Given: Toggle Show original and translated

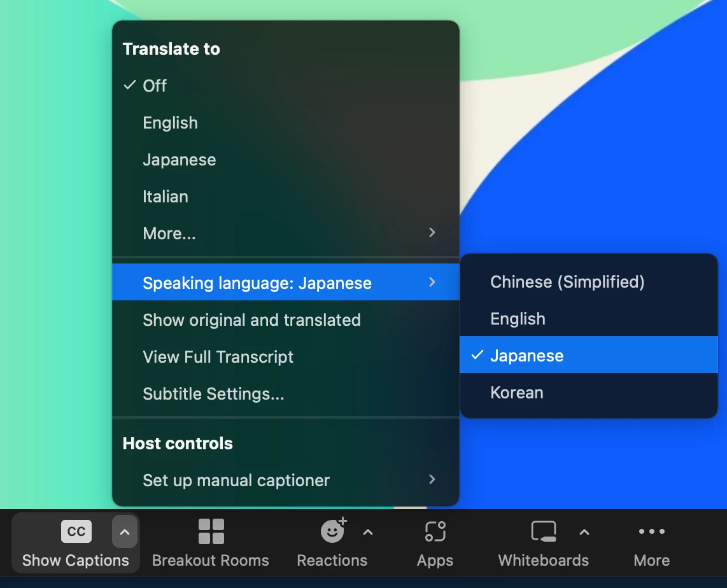Looking at the screenshot, I should (x=286, y=319).
